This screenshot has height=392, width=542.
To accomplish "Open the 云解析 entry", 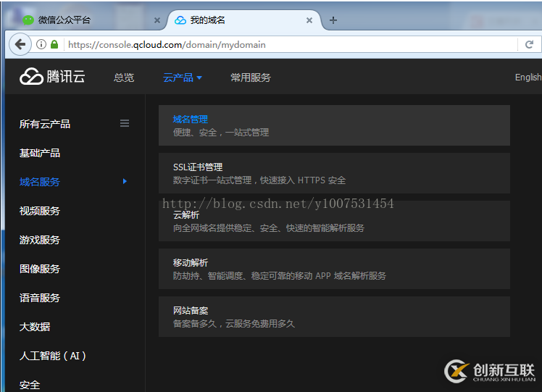I will [x=334, y=221].
